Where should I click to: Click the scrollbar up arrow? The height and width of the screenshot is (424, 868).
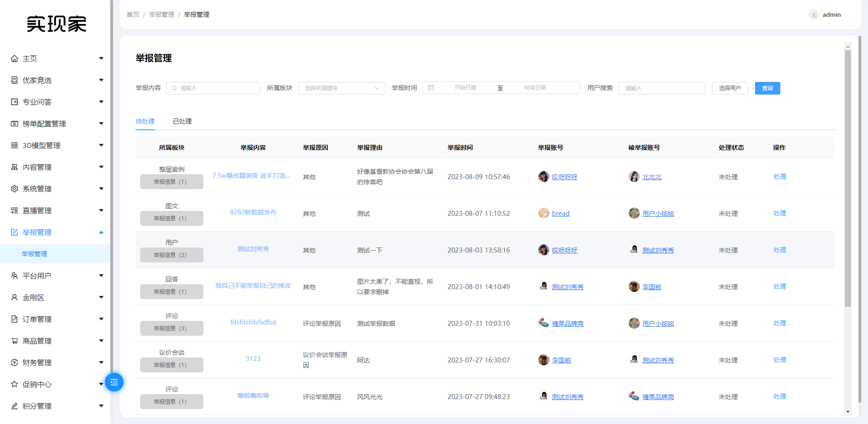848,46
